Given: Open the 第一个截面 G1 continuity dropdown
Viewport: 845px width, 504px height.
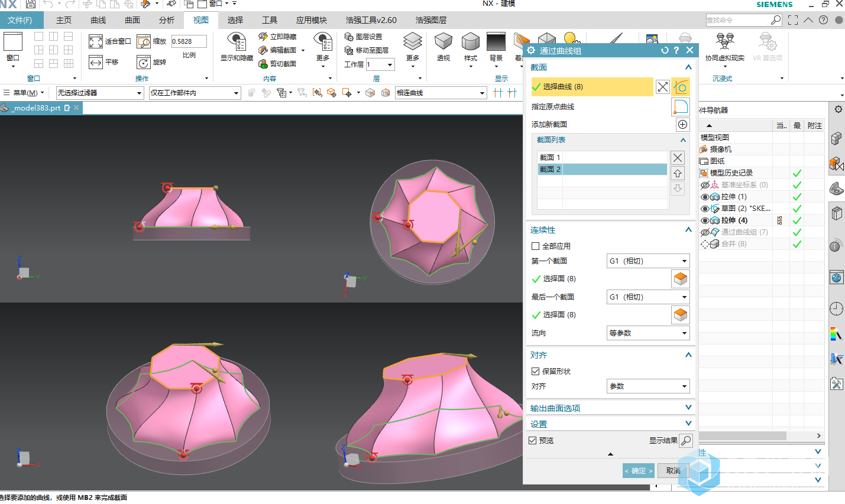Looking at the screenshot, I should (648, 261).
